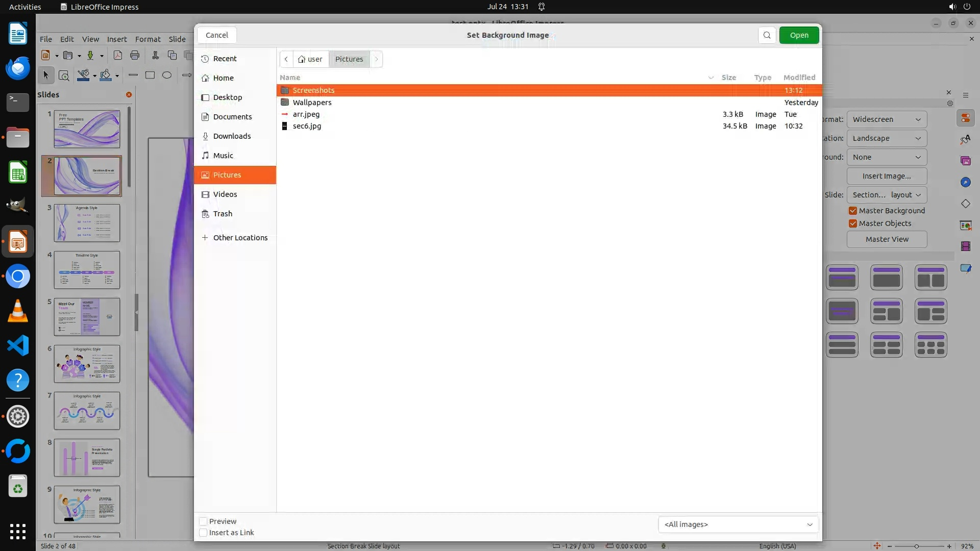Launch VLC from the dock
Image resolution: width=980 pixels, height=551 pixels.
click(x=18, y=311)
